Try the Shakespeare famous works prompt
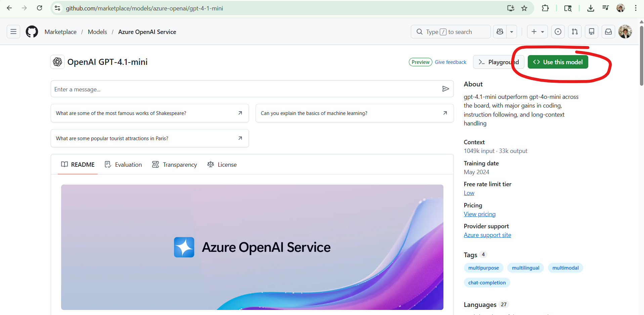644x315 pixels. [x=150, y=113]
